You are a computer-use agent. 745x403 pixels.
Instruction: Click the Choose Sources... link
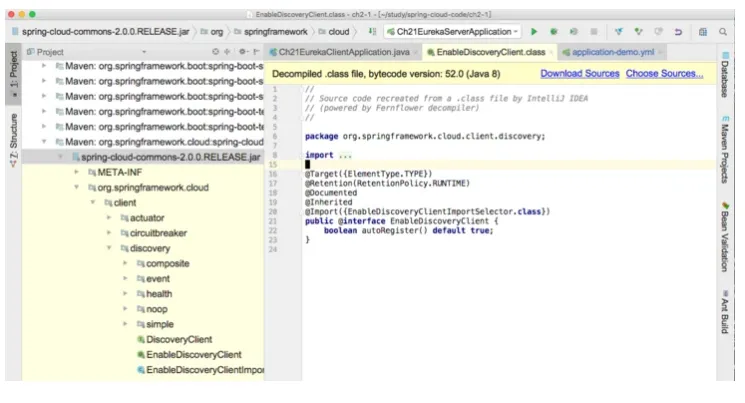664,74
